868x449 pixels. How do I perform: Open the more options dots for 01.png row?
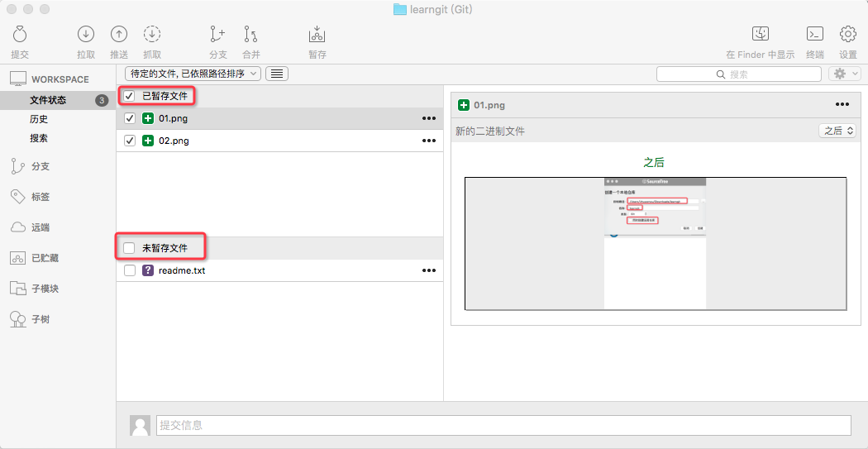[x=429, y=118]
